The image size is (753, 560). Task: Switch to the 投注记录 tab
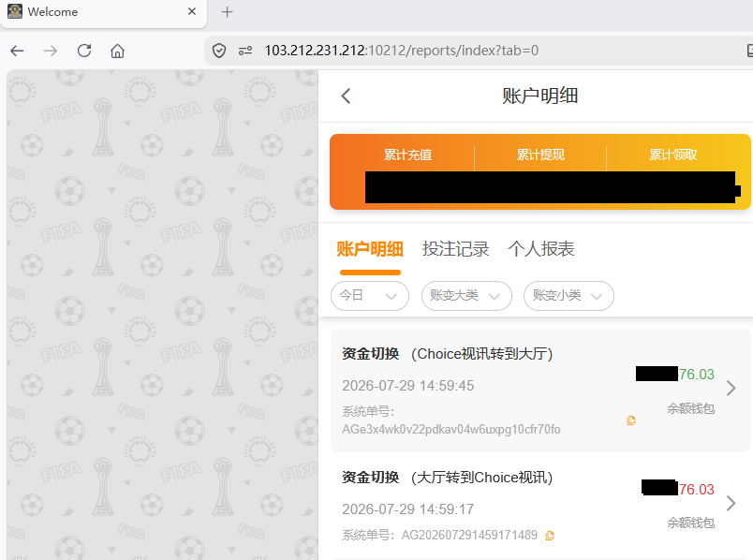(x=455, y=249)
